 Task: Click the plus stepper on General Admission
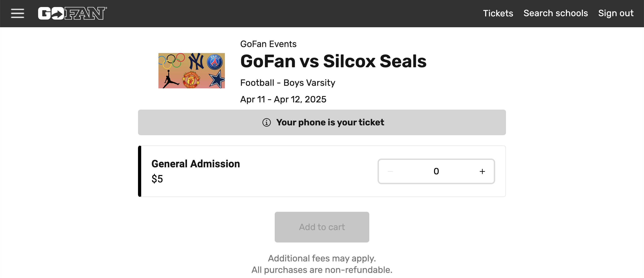(482, 171)
